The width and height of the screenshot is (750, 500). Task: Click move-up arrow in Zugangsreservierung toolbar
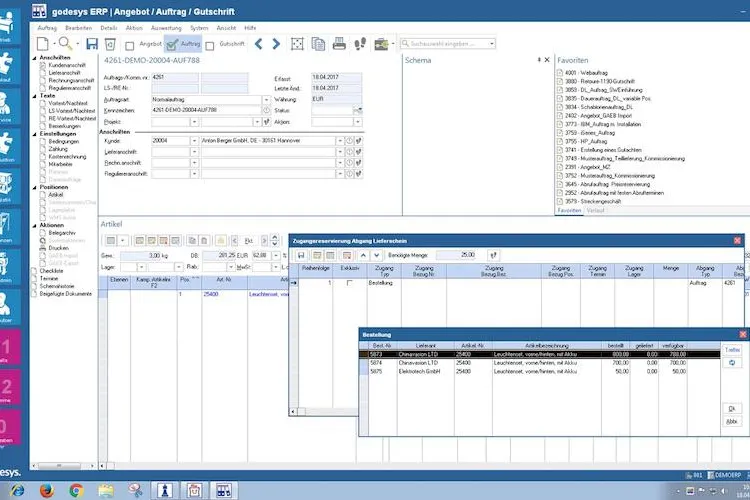click(x=363, y=255)
